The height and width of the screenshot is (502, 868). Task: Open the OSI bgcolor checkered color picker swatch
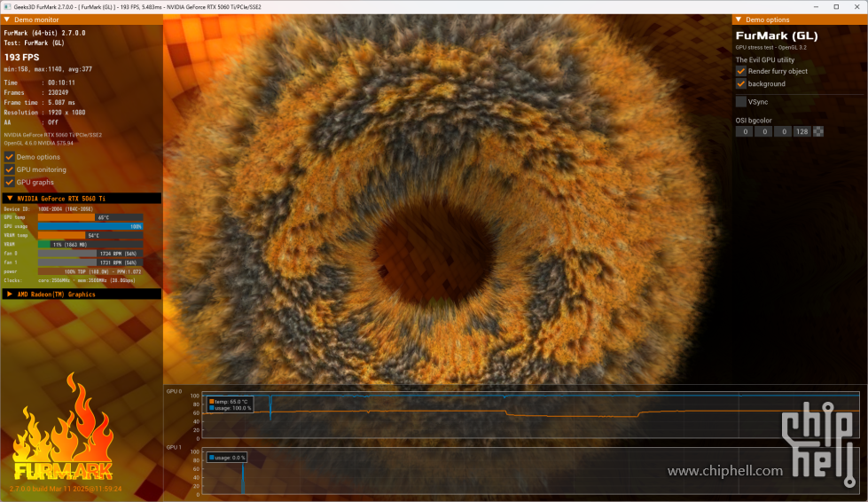click(818, 131)
